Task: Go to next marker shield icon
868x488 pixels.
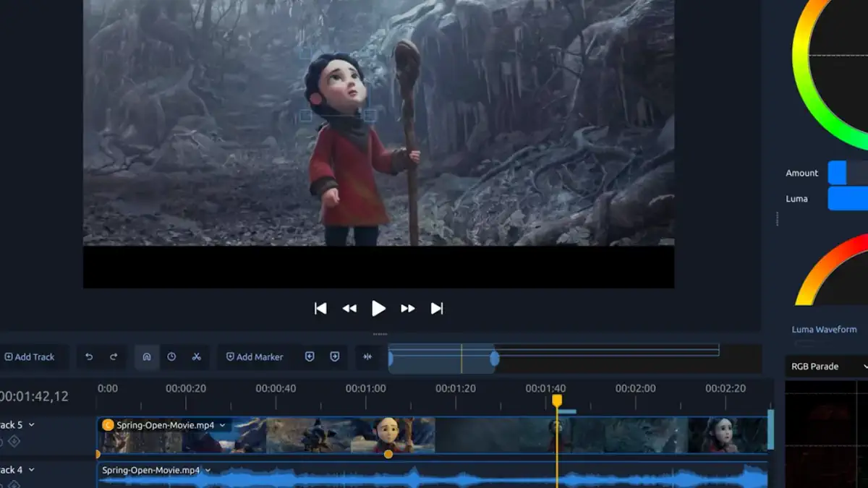Action: pyautogui.click(x=335, y=357)
